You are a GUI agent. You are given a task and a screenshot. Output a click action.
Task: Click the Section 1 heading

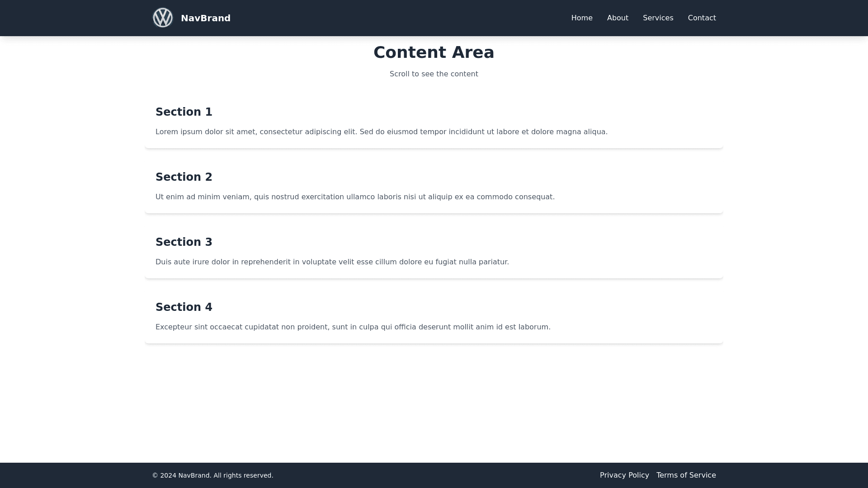click(184, 112)
